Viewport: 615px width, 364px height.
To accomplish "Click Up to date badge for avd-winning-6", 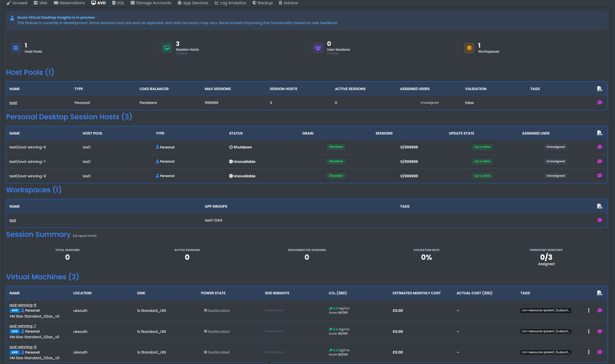I will click(482, 147).
